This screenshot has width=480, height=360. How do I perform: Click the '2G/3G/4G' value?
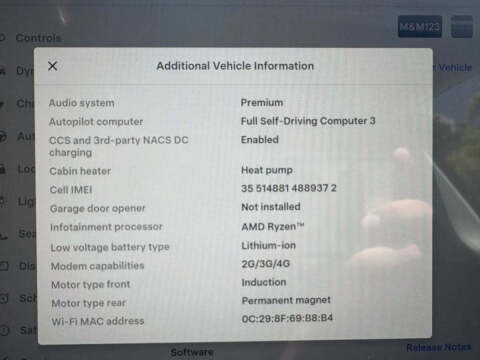pyautogui.click(x=266, y=264)
